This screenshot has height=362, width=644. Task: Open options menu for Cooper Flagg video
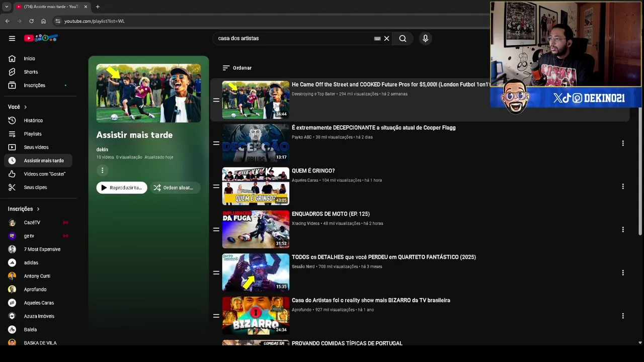[623, 143]
